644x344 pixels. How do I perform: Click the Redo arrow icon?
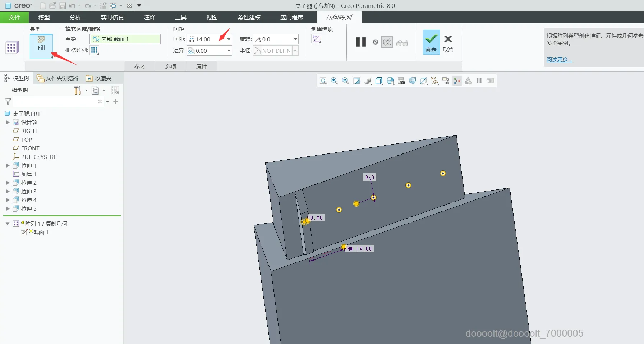point(88,6)
